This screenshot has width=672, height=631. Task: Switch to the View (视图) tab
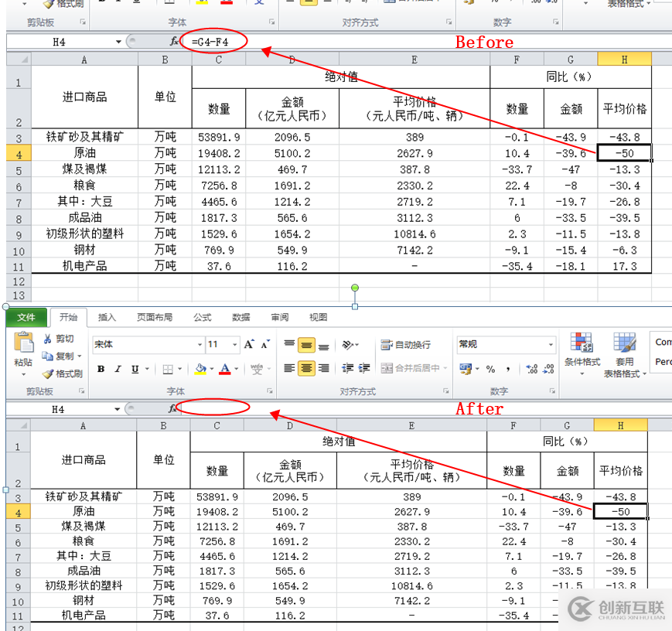point(318,317)
